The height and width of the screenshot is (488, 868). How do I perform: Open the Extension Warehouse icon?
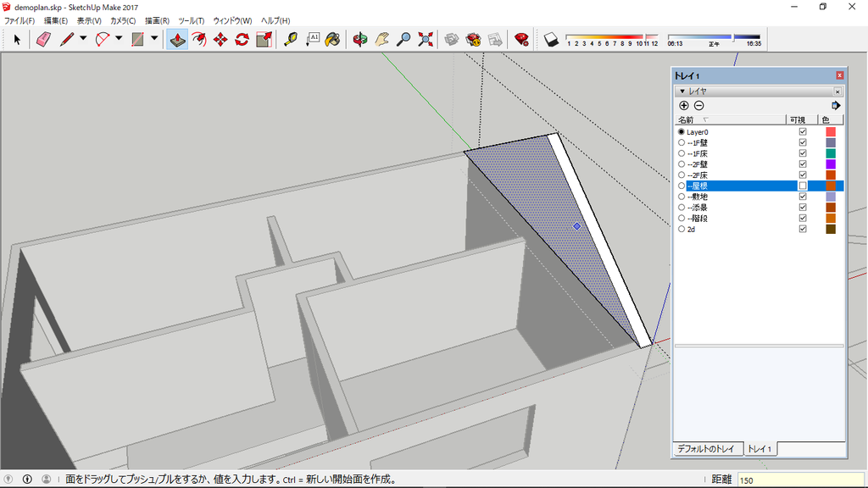(x=473, y=39)
